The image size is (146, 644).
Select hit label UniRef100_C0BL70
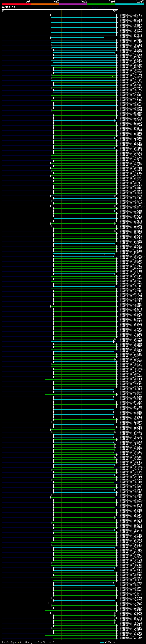pos(131,548)
